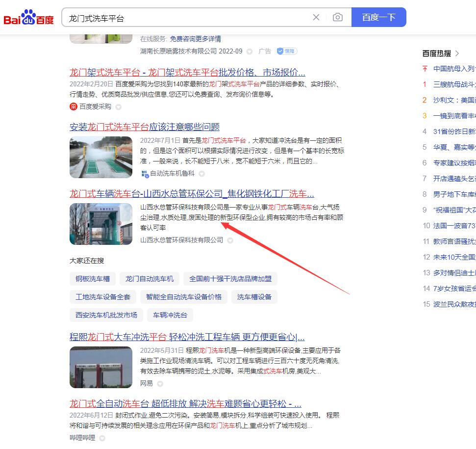Click the 百度爱采购 source icon
The width and height of the screenshot is (476, 449).
coord(73,106)
